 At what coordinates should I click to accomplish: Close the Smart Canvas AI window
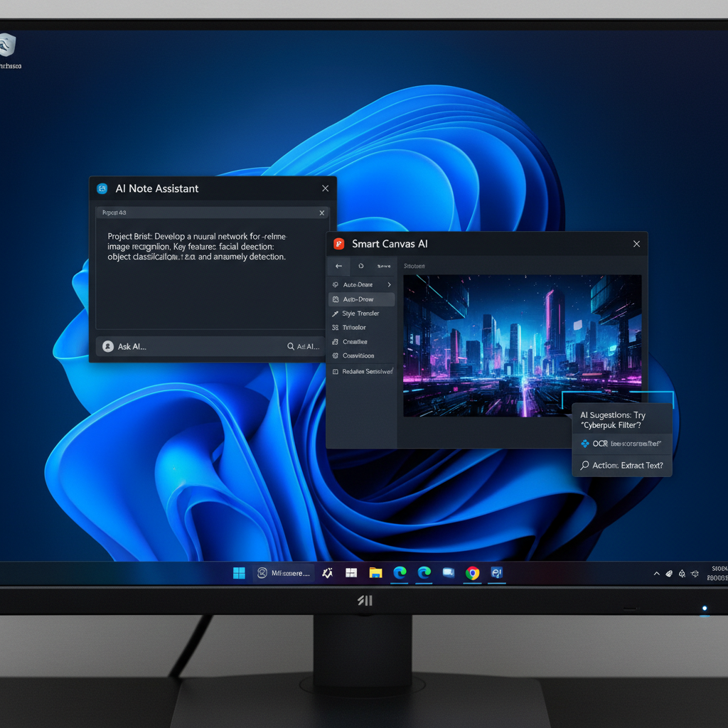point(636,244)
